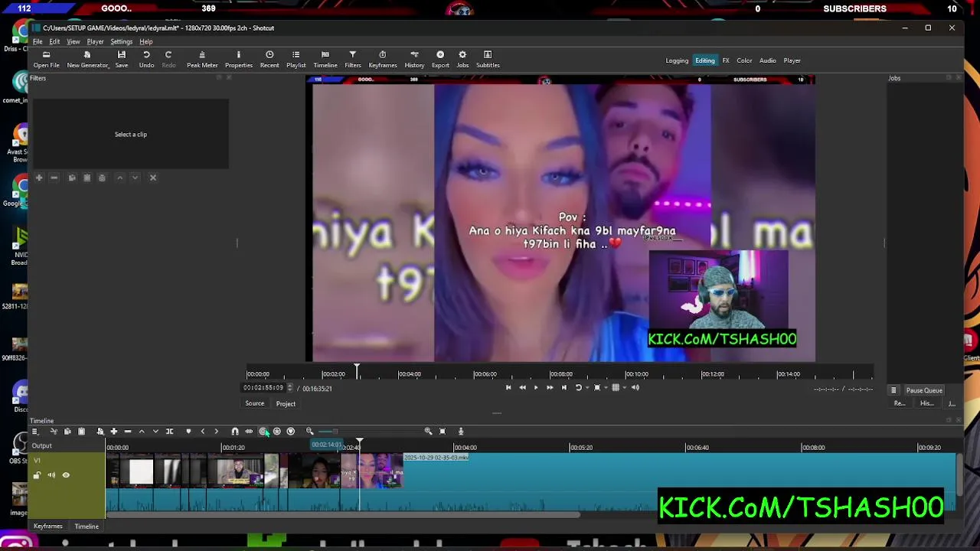980x551 pixels.
Task: Lock the V1 track
Action: (x=37, y=475)
